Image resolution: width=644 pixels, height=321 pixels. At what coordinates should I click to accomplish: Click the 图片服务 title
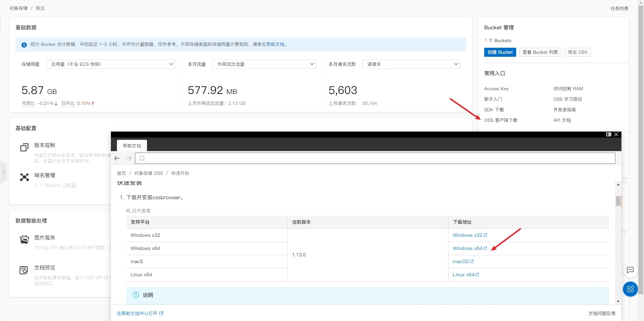pyautogui.click(x=45, y=238)
